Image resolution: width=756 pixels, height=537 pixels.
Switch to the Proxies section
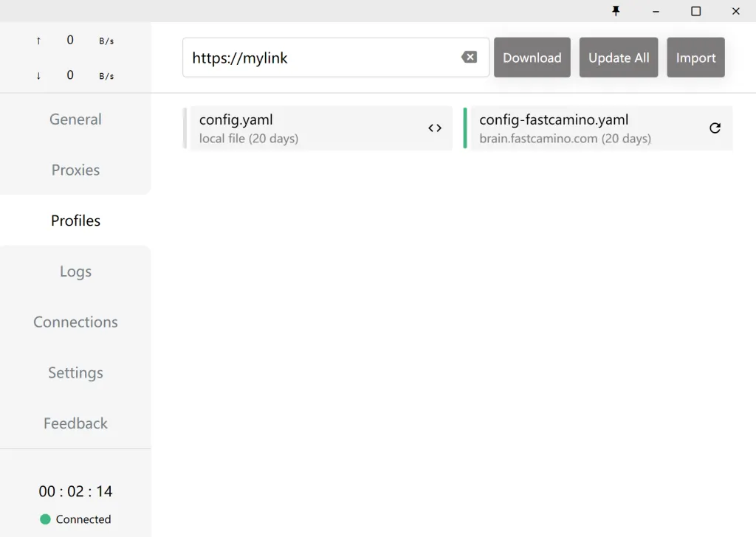pyautogui.click(x=75, y=170)
